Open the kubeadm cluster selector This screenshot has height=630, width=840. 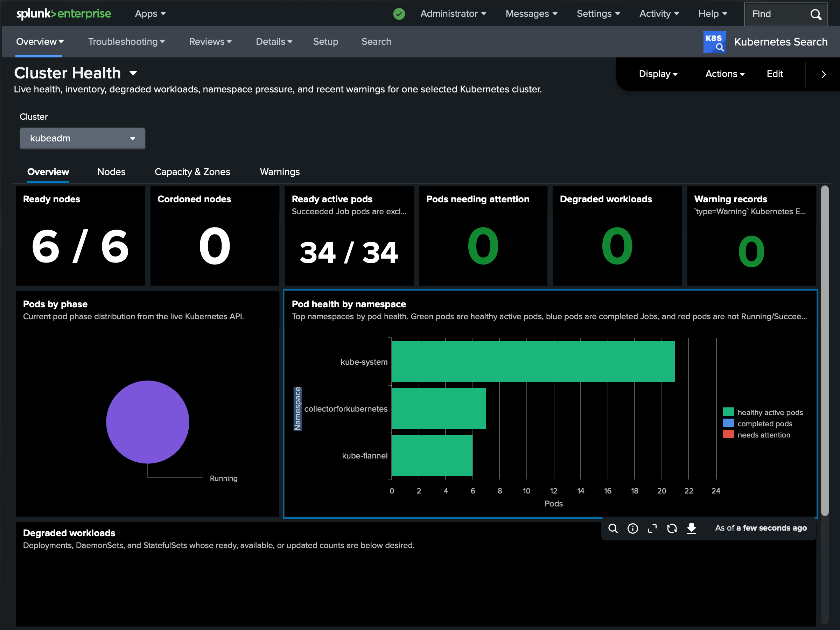point(82,138)
